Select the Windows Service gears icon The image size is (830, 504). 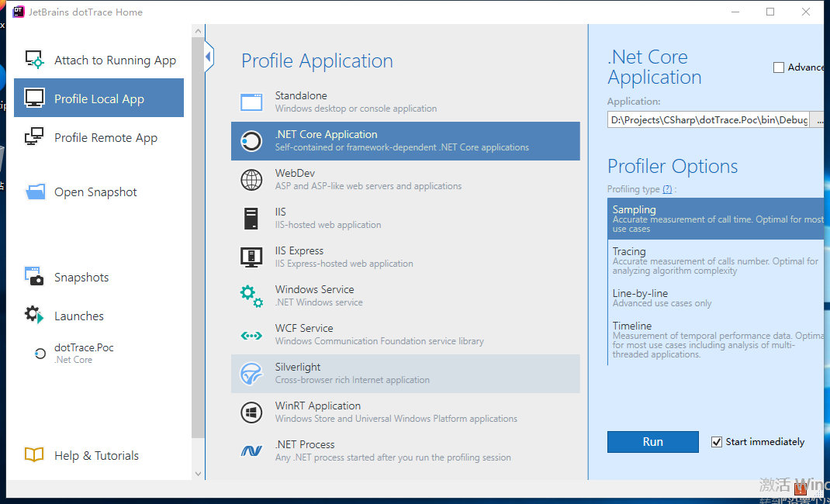[x=251, y=296]
